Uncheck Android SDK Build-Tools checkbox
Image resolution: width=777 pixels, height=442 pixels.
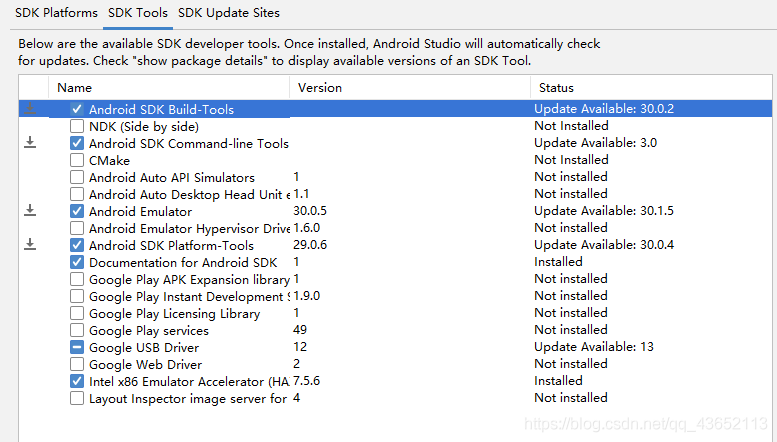[77, 109]
